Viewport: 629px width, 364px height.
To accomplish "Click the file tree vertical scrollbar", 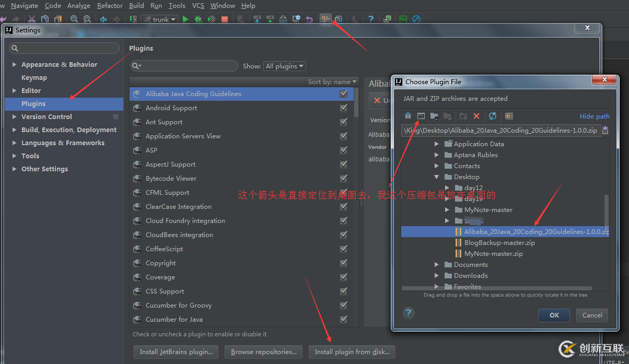I will (x=606, y=214).
